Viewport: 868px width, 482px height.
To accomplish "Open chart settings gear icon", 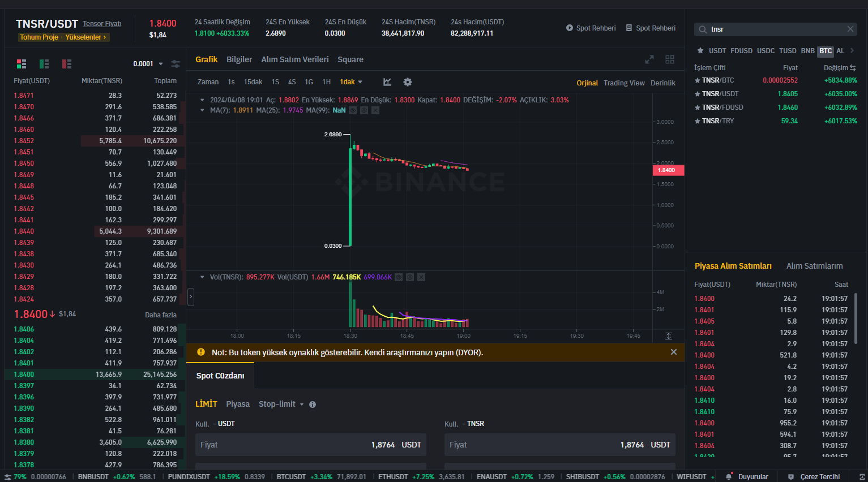I will [x=408, y=82].
